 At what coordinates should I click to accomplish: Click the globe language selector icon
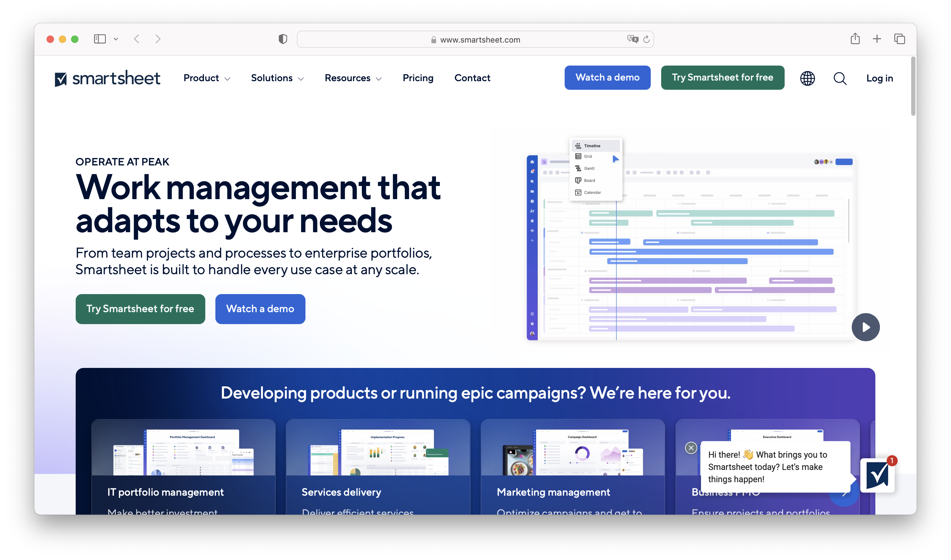(x=807, y=78)
